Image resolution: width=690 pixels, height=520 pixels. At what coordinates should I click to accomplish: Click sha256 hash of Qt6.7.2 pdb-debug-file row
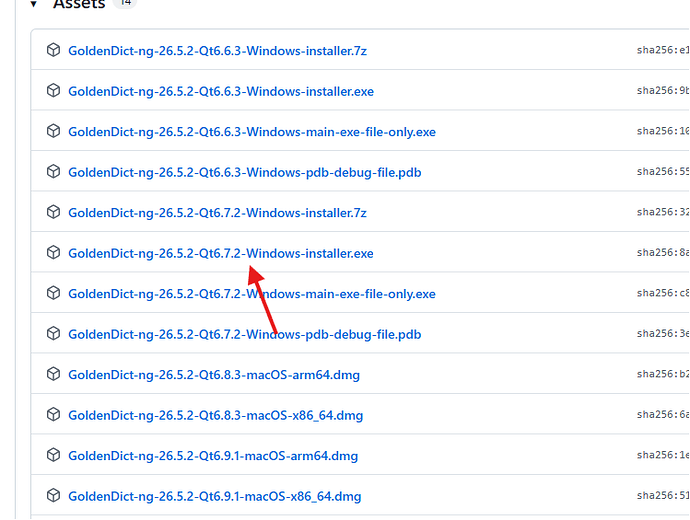(x=663, y=333)
